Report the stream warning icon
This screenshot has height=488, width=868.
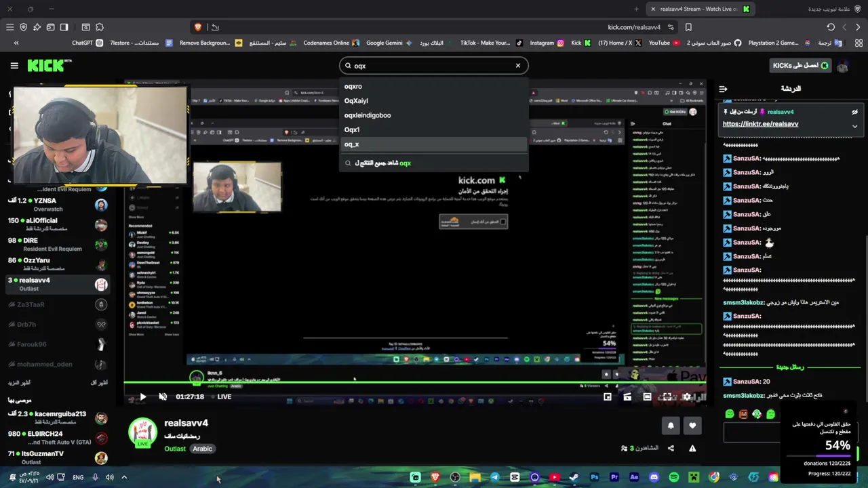(x=692, y=448)
